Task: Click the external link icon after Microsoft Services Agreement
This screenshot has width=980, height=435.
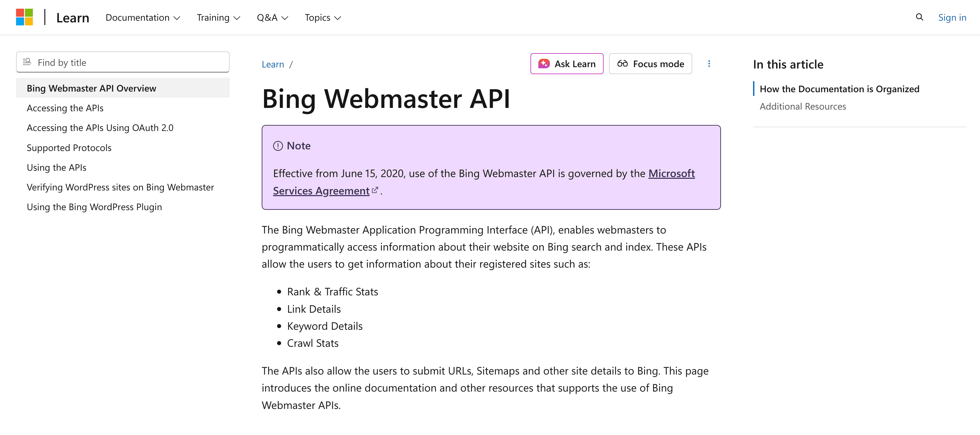Action: pyautogui.click(x=375, y=190)
